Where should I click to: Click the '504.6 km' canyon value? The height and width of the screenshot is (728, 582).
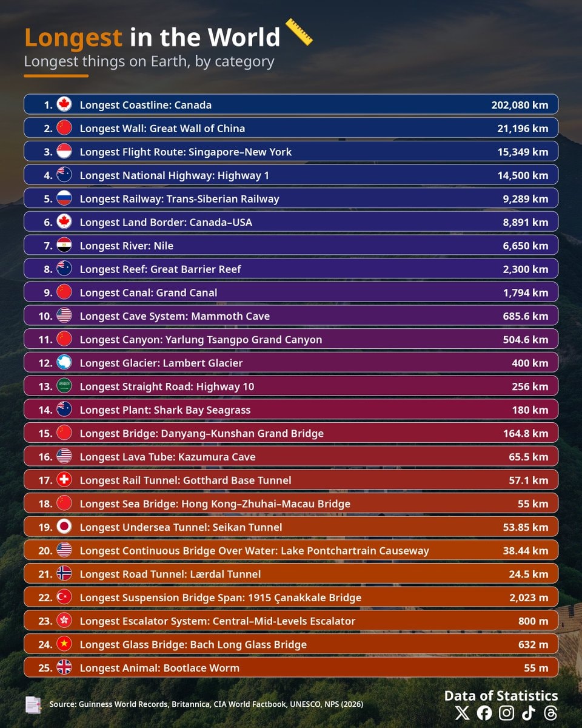point(526,340)
